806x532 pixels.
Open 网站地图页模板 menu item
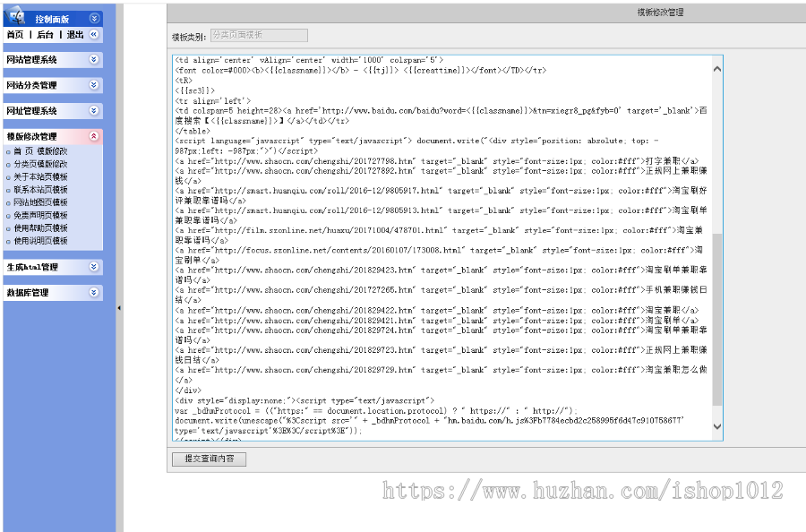tap(40, 202)
